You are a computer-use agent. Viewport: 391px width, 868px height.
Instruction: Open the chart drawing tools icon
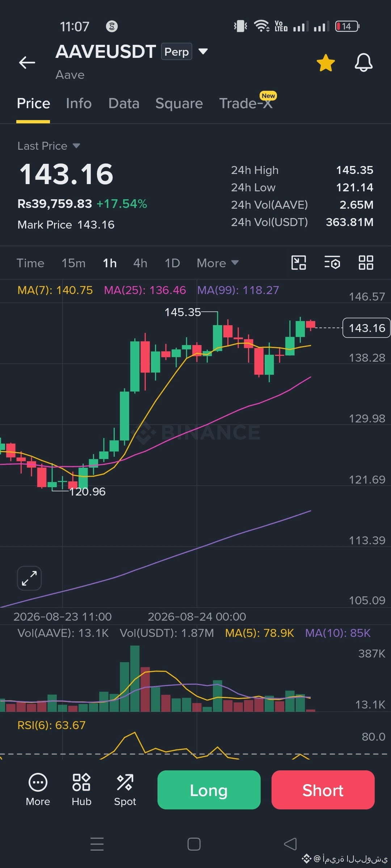pyautogui.click(x=299, y=263)
